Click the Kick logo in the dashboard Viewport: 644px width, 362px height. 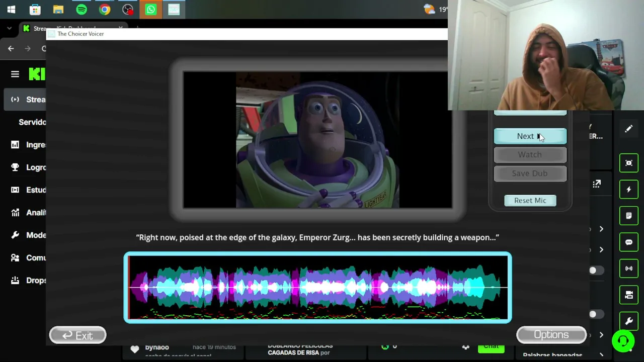37,74
